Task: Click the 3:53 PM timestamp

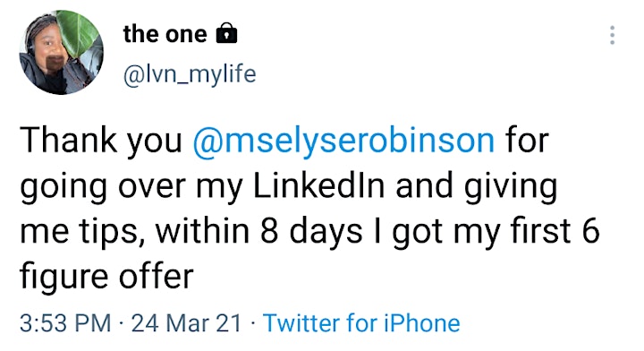Action: (x=65, y=322)
